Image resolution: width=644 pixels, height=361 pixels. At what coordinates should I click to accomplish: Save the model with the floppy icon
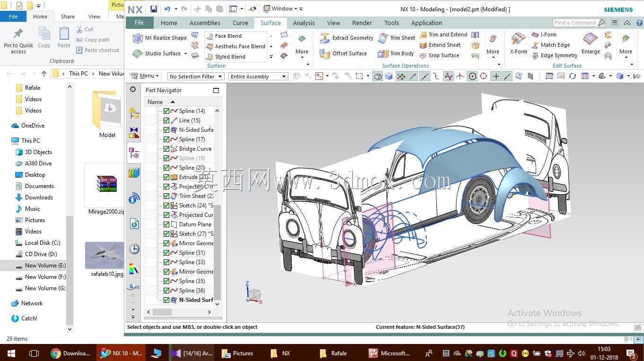154,9
